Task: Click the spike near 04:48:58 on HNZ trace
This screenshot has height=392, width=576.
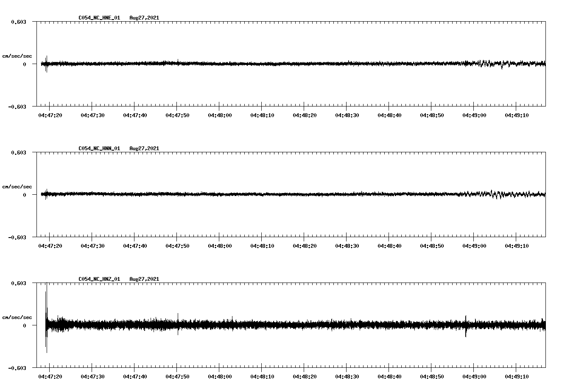Action: point(466,326)
